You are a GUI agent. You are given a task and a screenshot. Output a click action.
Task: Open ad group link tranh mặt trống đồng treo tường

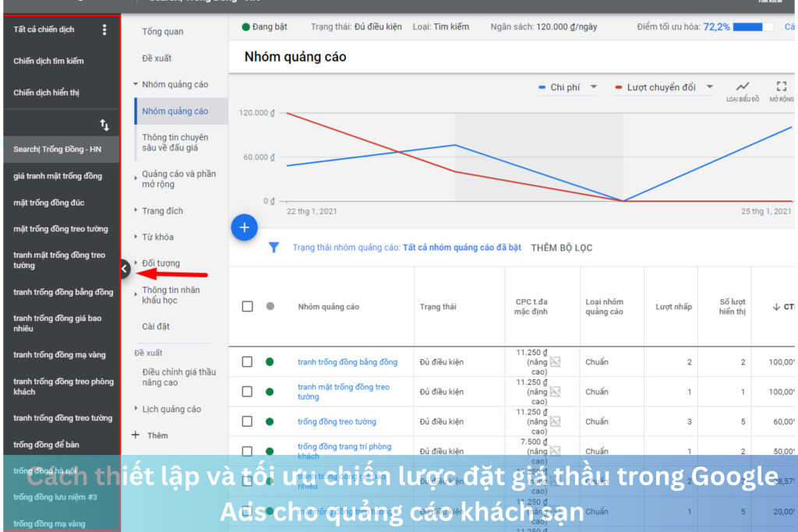pyautogui.click(x=344, y=392)
